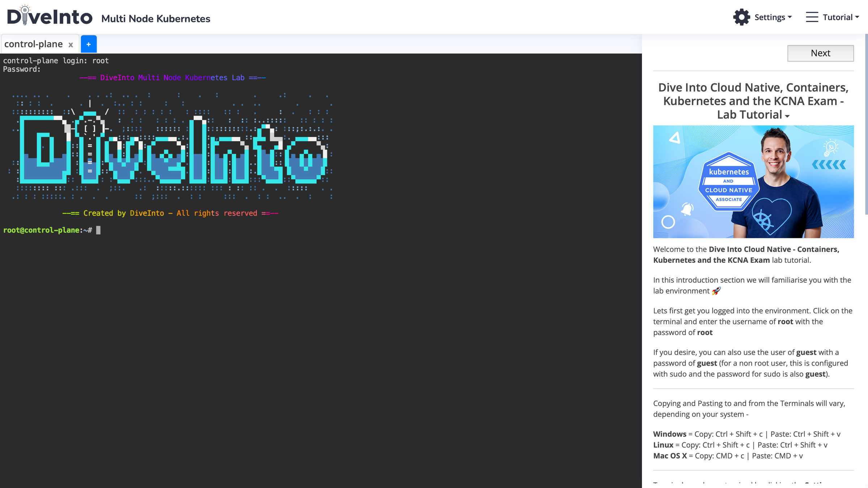Open the Tutorial dropdown menu
This screenshot has height=488, width=868.
[841, 17]
